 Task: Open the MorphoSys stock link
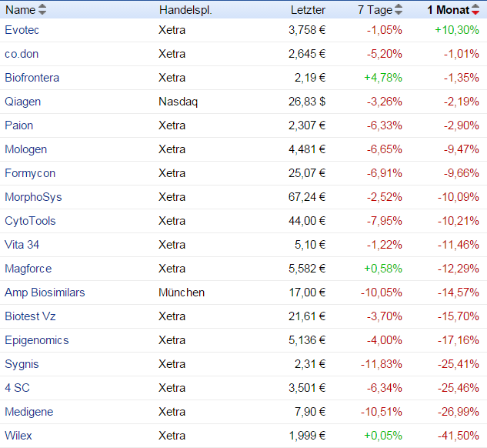click(x=33, y=197)
